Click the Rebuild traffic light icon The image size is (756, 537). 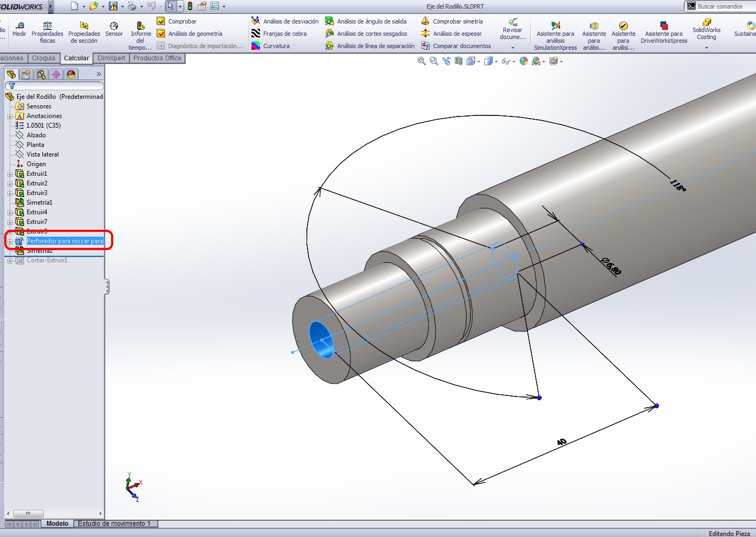click(x=190, y=6)
